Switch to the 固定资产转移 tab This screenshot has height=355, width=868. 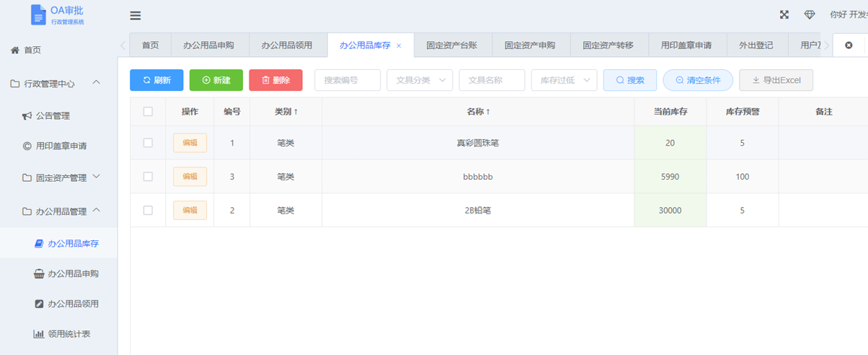point(608,45)
